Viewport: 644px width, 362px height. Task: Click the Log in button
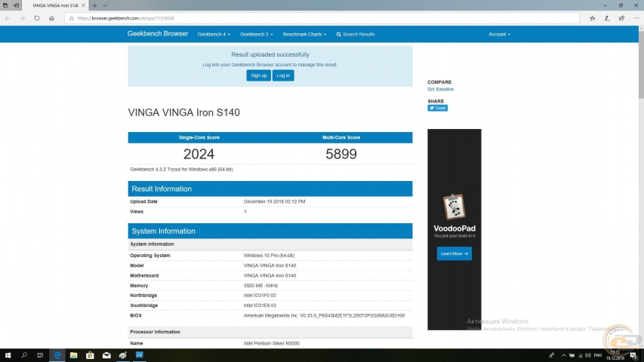pyautogui.click(x=283, y=75)
